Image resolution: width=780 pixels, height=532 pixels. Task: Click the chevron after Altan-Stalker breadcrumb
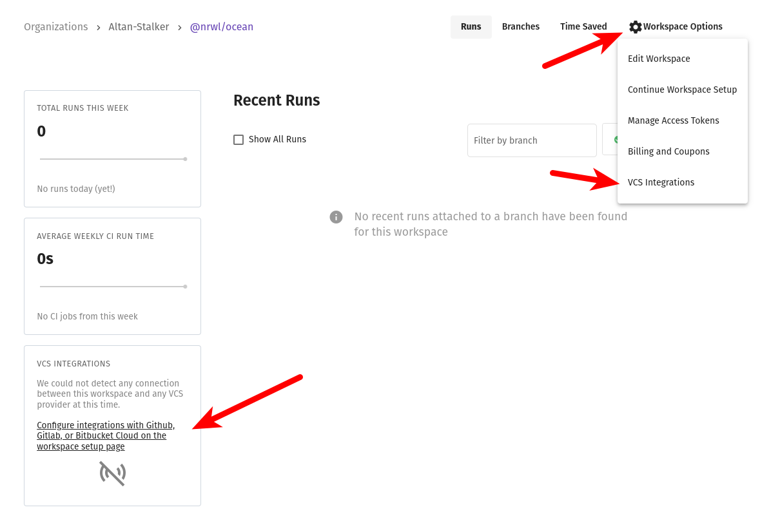tap(179, 26)
